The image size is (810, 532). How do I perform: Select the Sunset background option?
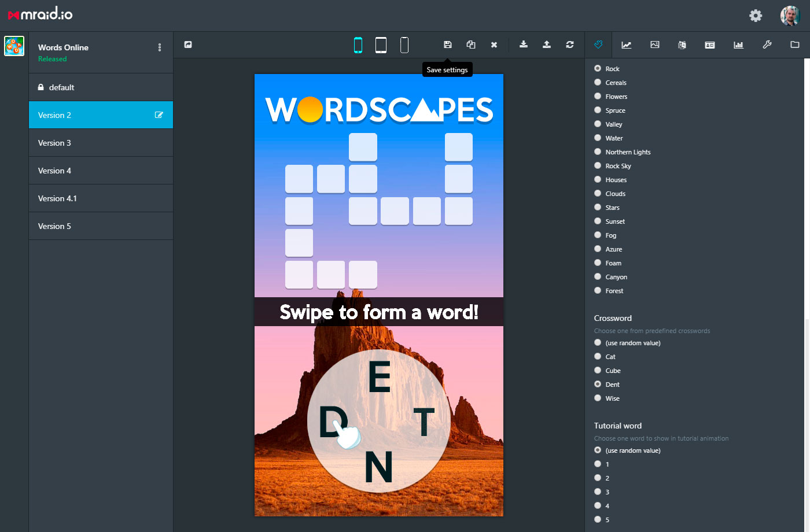coord(598,221)
